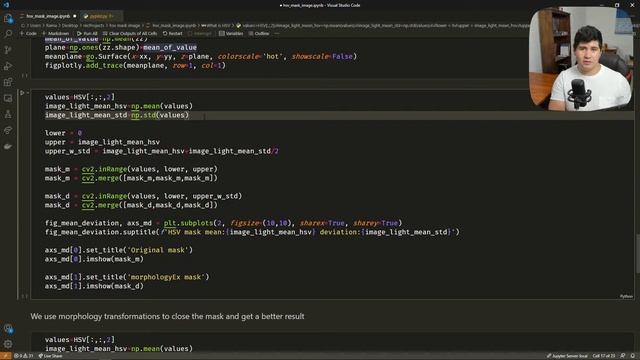Click line 'axs_md[1].imshow(mask_d)'

(94, 286)
